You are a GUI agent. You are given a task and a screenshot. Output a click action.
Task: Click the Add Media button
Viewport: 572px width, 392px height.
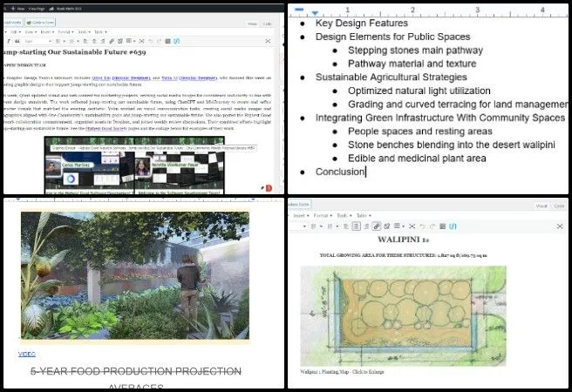click(12, 23)
